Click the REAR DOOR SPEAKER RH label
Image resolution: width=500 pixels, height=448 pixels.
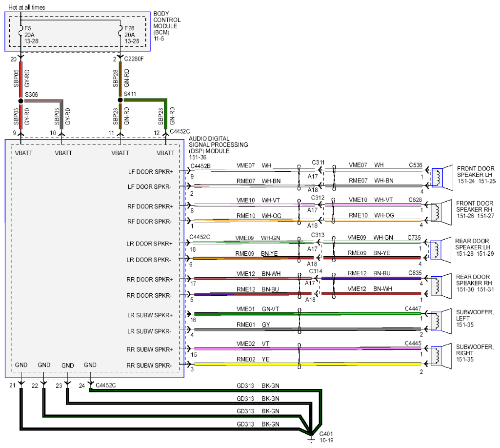[x=474, y=280]
